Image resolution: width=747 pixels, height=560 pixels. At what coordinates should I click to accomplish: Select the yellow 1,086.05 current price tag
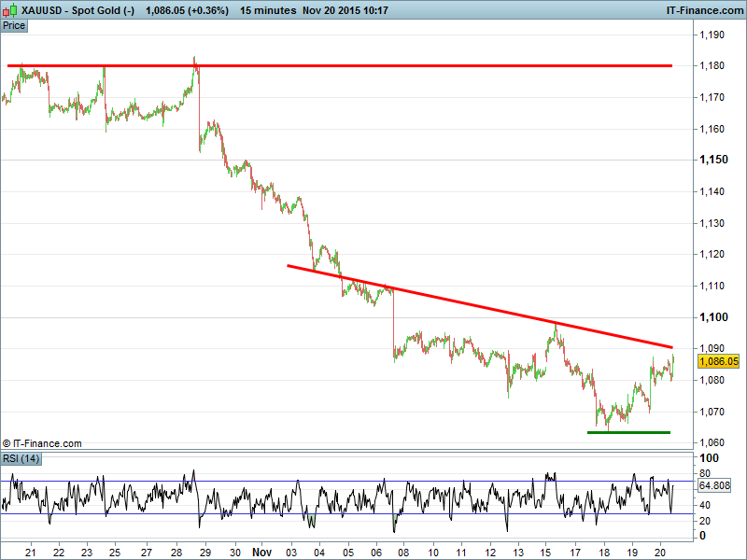click(x=718, y=360)
